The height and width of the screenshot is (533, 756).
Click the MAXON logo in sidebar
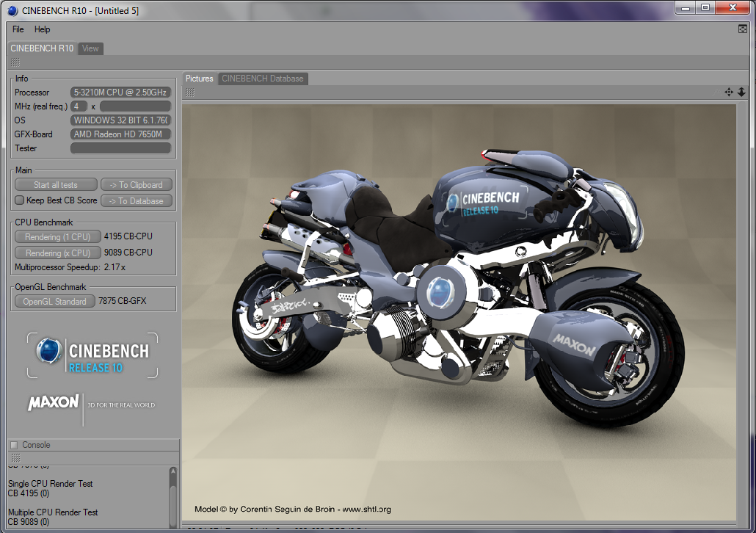click(x=53, y=402)
